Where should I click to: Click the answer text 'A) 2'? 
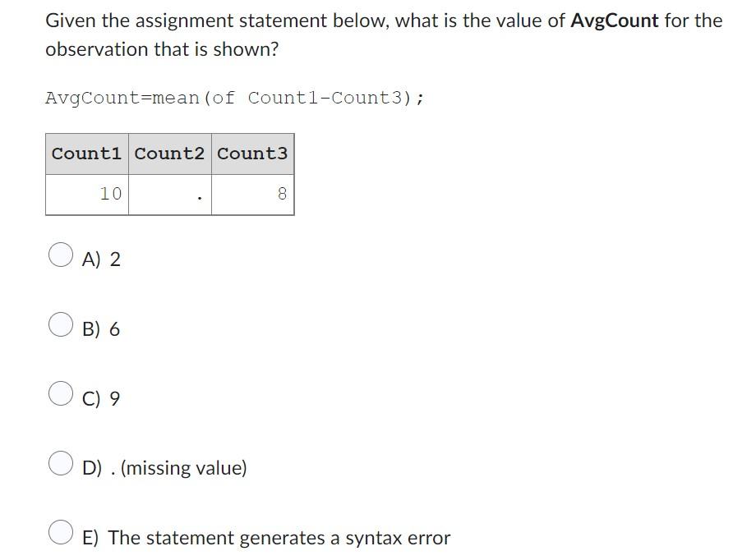pyautogui.click(x=99, y=259)
